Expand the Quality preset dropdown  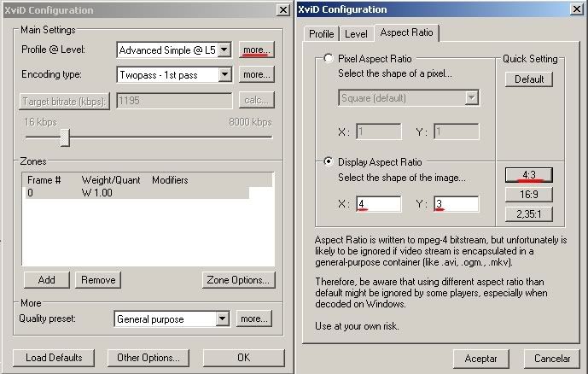[222, 318]
